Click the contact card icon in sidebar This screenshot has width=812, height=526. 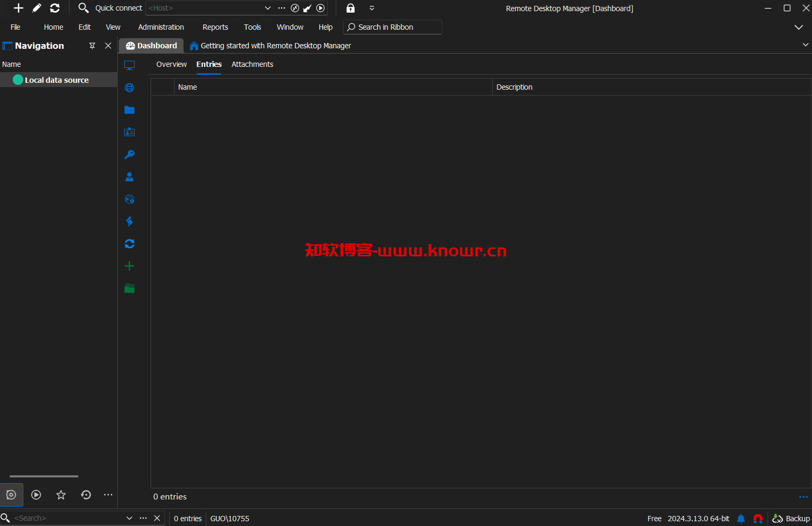click(x=129, y=132)
